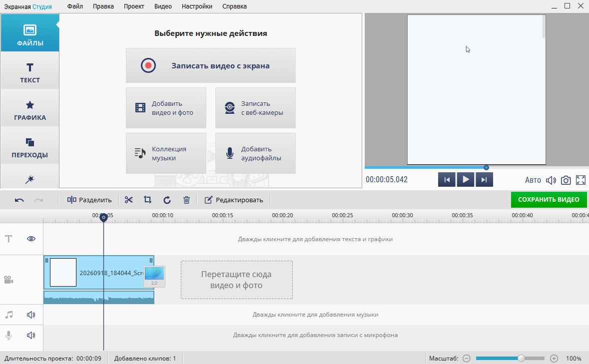Open the Авто preview quality dropdown

coord(533,180)
